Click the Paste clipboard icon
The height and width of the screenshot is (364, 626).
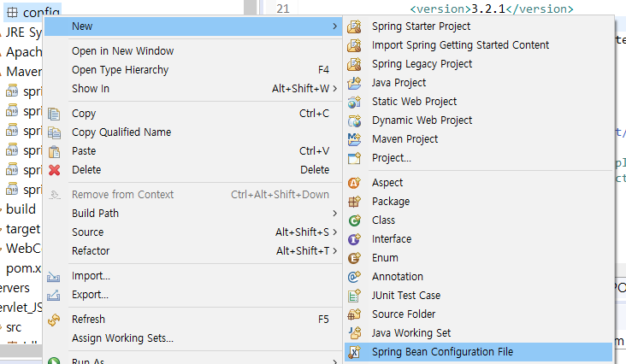(x=54, y=151)
